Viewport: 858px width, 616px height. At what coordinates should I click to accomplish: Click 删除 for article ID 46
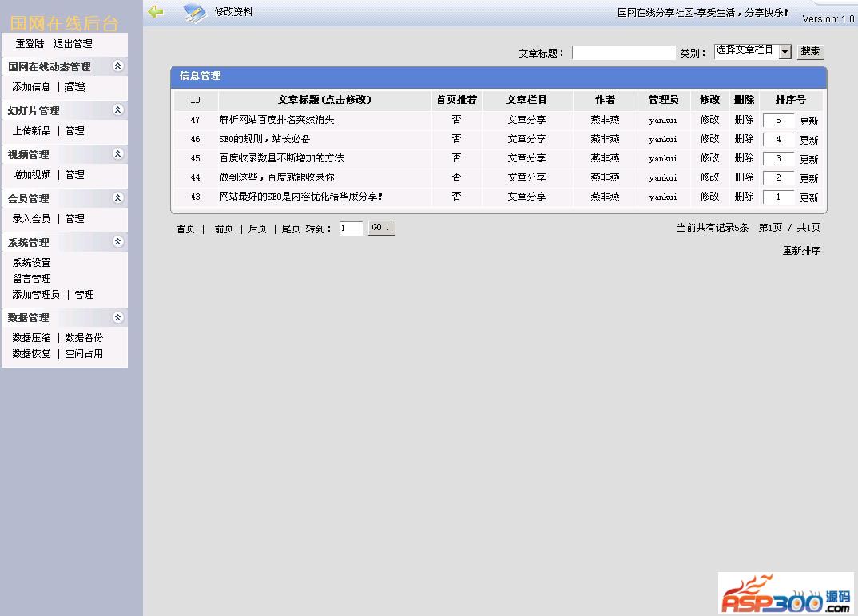tap(744, 139)
